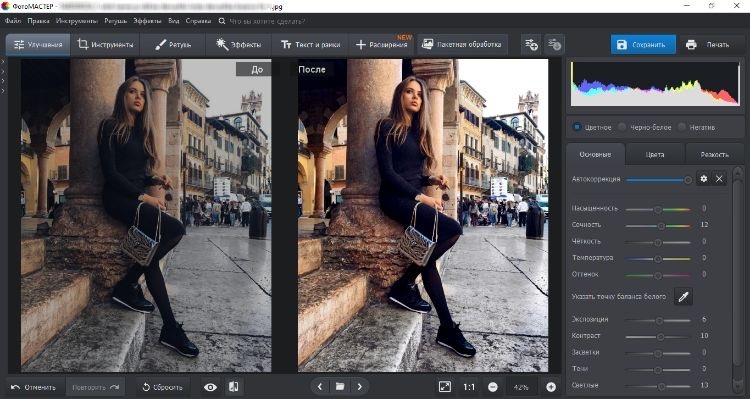Click the add preset icon in toolbar

[531, 44]
